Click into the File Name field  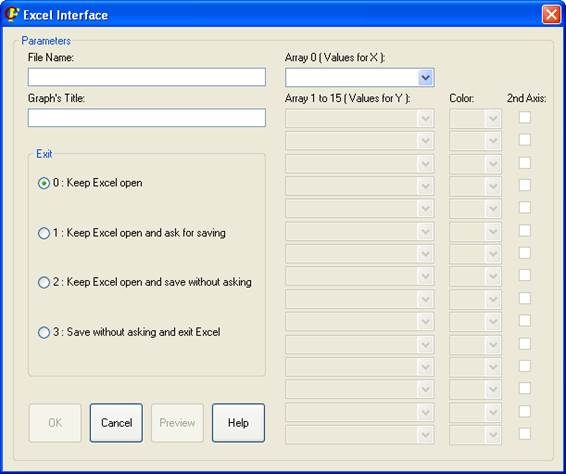point(147,77)
